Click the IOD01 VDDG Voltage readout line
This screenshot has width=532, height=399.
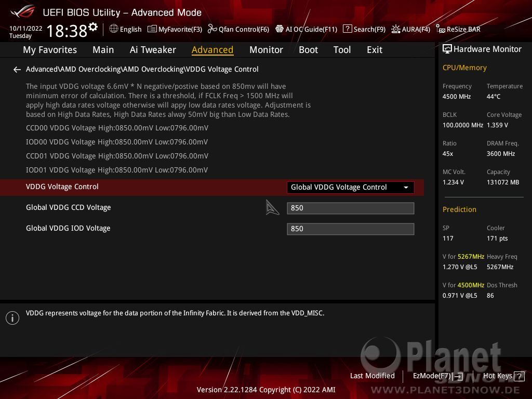(117, 170)
